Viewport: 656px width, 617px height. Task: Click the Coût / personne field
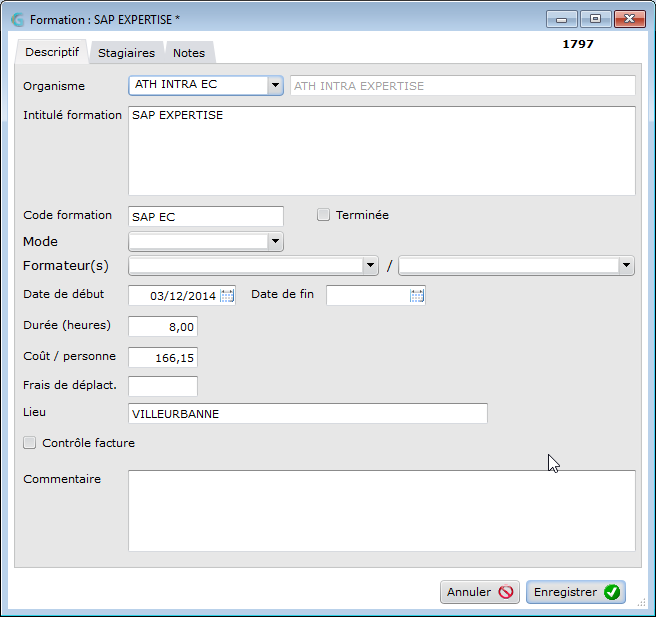163,358
